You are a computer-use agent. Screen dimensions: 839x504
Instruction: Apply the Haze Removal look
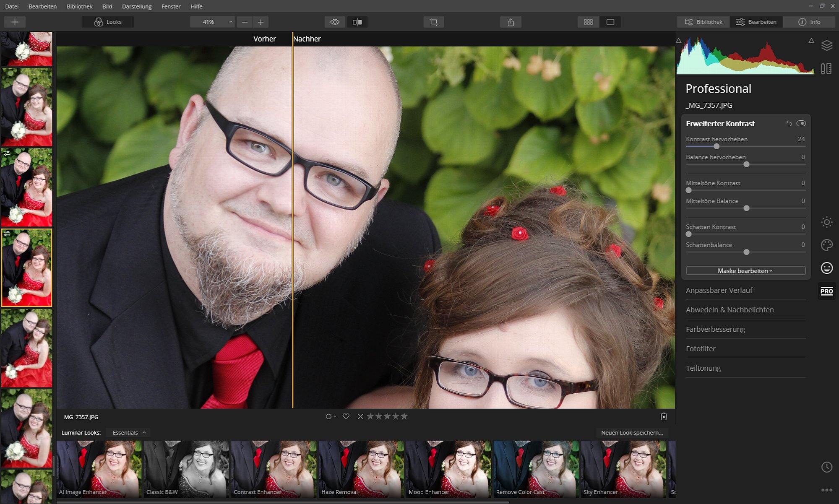(x=361, y=469)
